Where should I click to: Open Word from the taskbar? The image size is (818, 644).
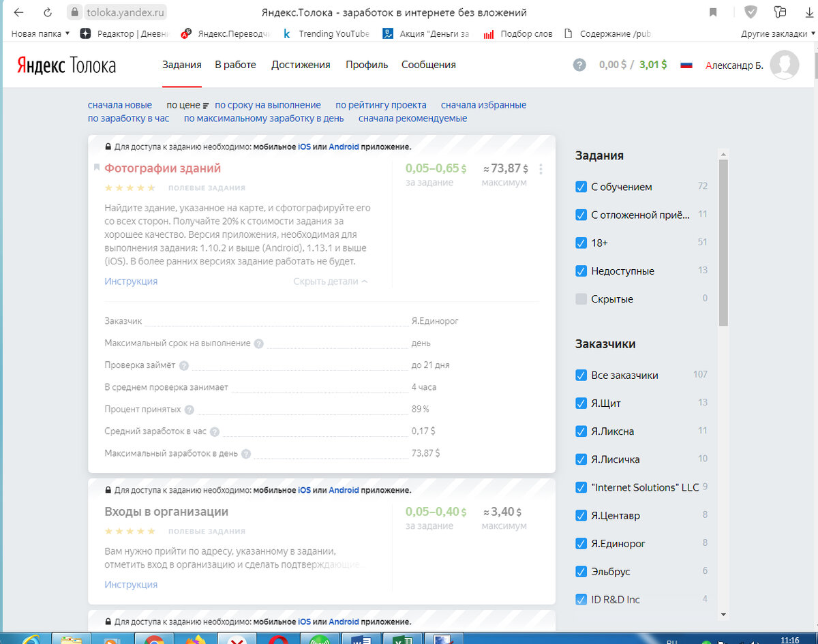click(x=360, y=639)
